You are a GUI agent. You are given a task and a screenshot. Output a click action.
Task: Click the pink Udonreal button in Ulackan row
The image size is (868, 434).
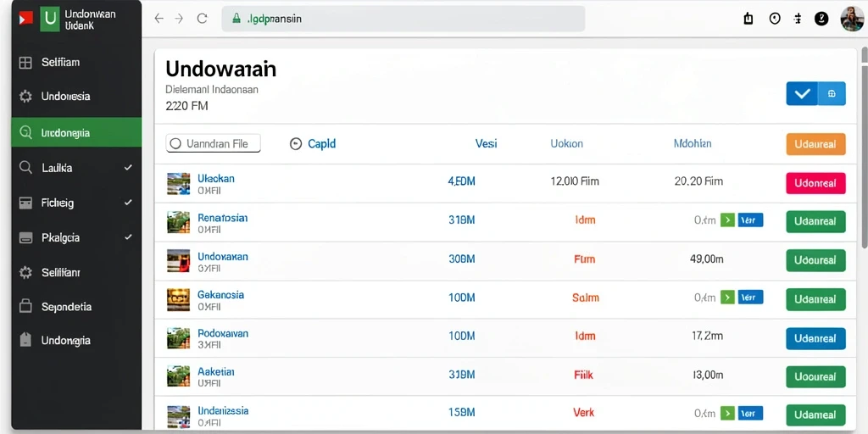click(816, 183)
